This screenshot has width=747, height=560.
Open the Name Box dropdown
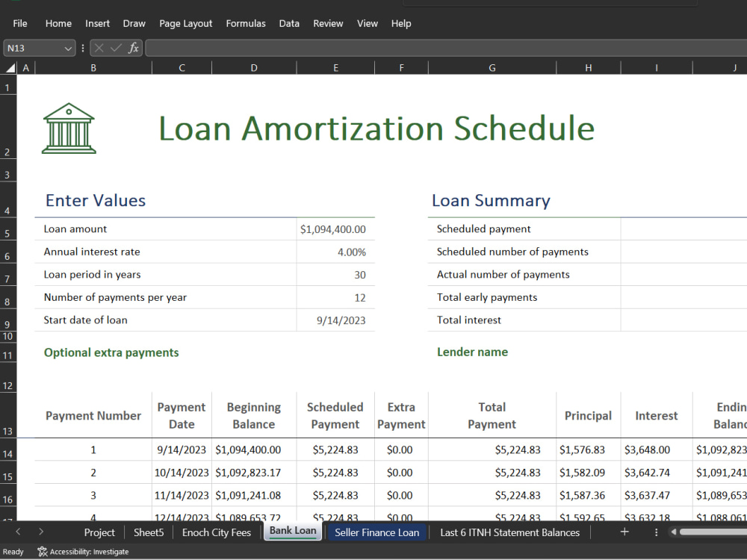point(68,47)
